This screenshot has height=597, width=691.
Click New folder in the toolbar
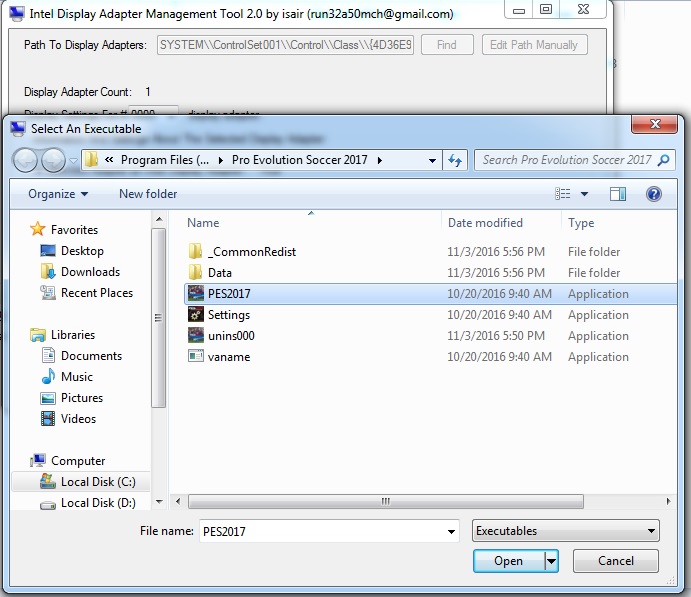148,194
